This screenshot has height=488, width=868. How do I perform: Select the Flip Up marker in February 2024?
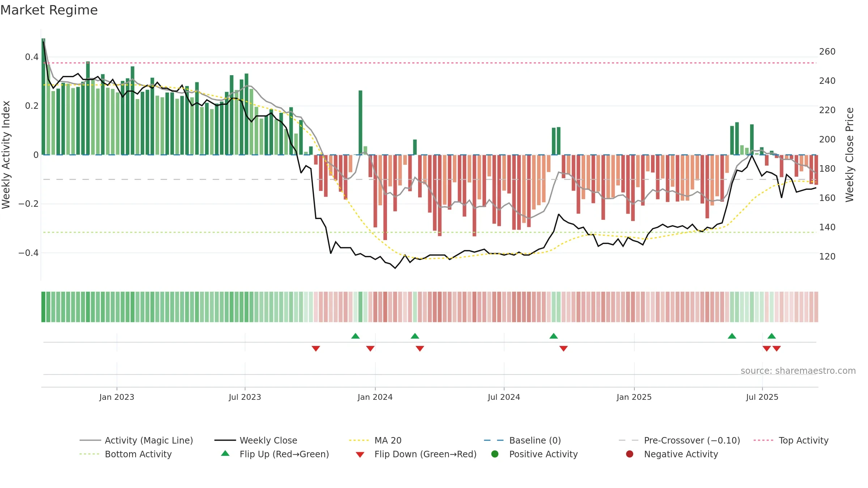(x=415, y=336)
